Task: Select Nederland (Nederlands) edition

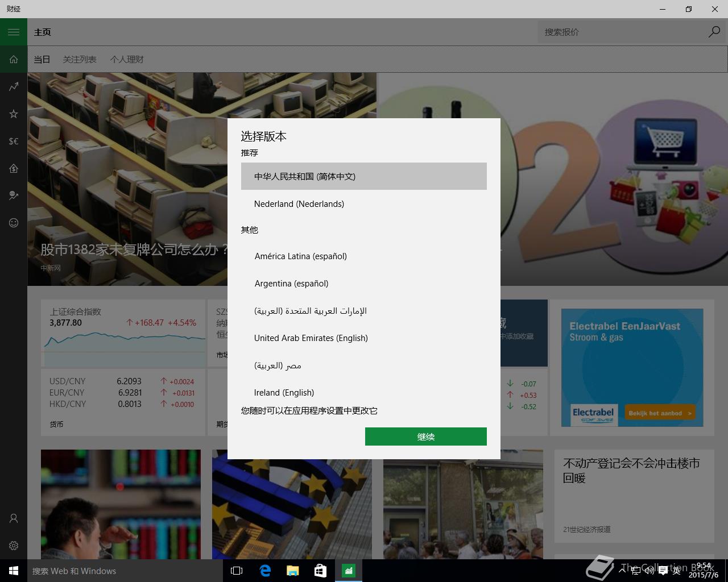Action: [x=364, y=203]
